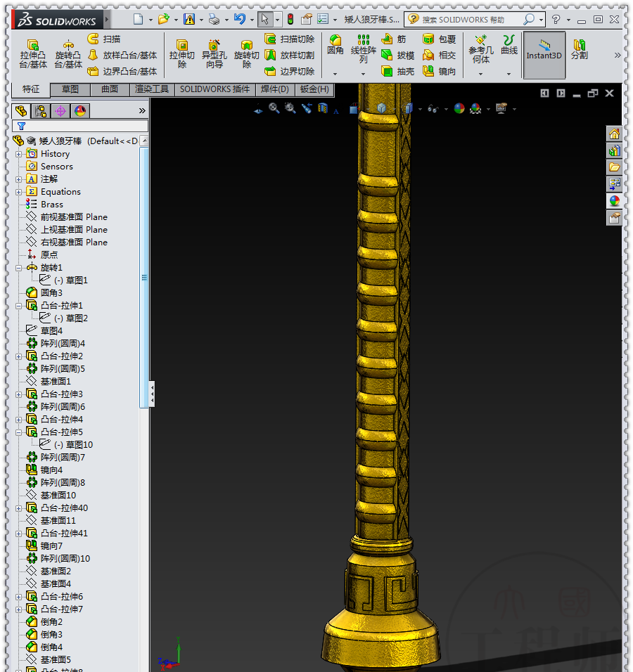Switch to the DisplayManager tab icon

80,111
